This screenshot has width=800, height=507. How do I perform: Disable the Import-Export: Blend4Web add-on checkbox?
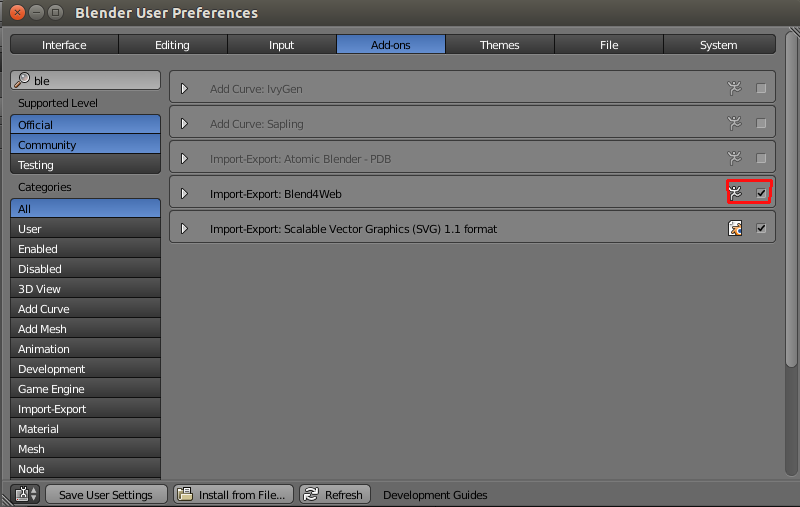tap(761, 193)
